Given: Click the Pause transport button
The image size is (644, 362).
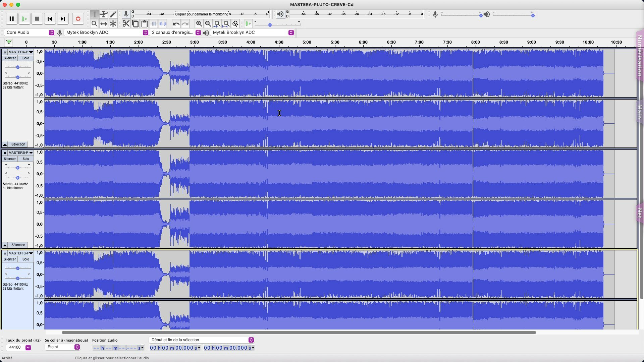Looking at the screenshot, I should pos(11,19).
